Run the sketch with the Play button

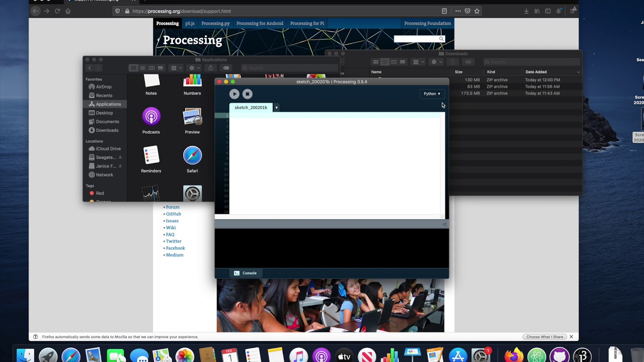click(x=234, y=94)
